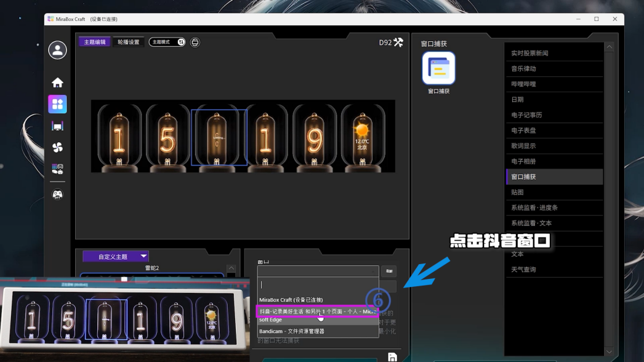Click the save floppy disk icon

(x=392, y=357)
